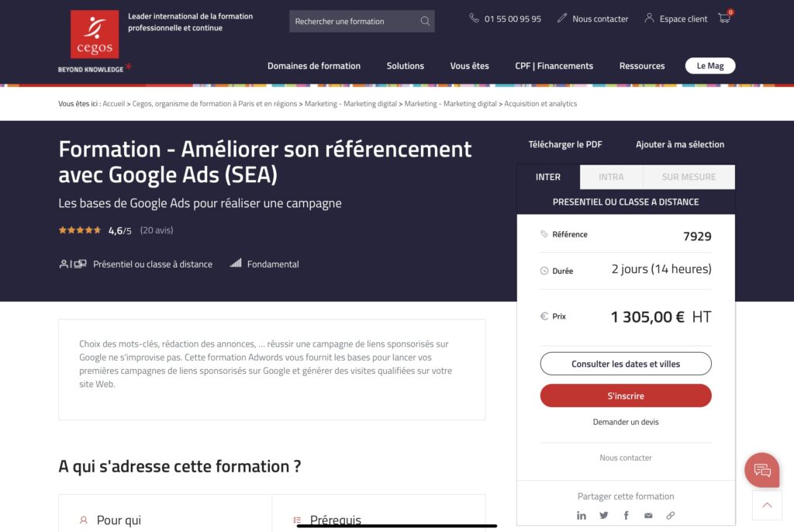Click the back-to-top arrow button
The image size is (794, 532).
pyautogui.click(x=767, y=505)
